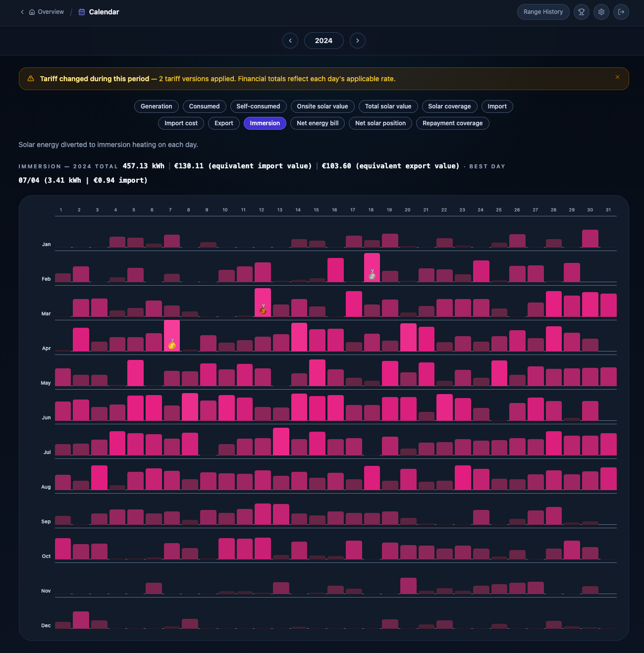
Task: Open the settings gear icon
Action: point(601,12)
